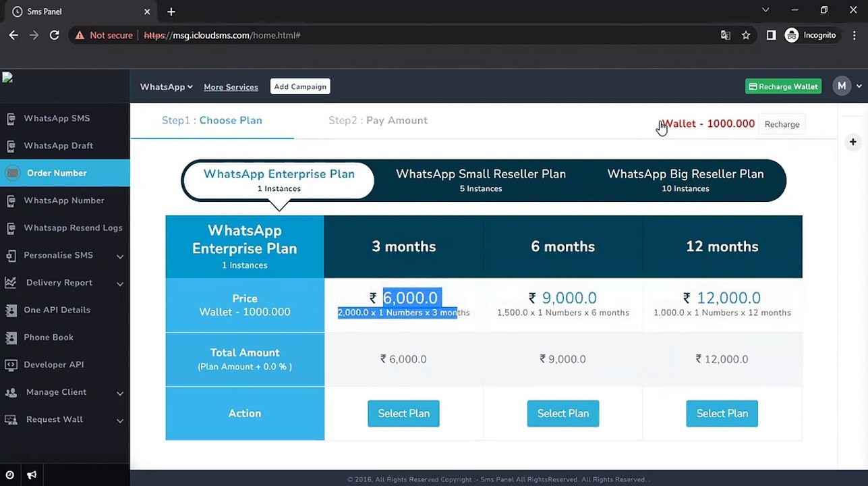
Task: Switch to Step1 Choose Plan tab
Action: pos(212,121)
